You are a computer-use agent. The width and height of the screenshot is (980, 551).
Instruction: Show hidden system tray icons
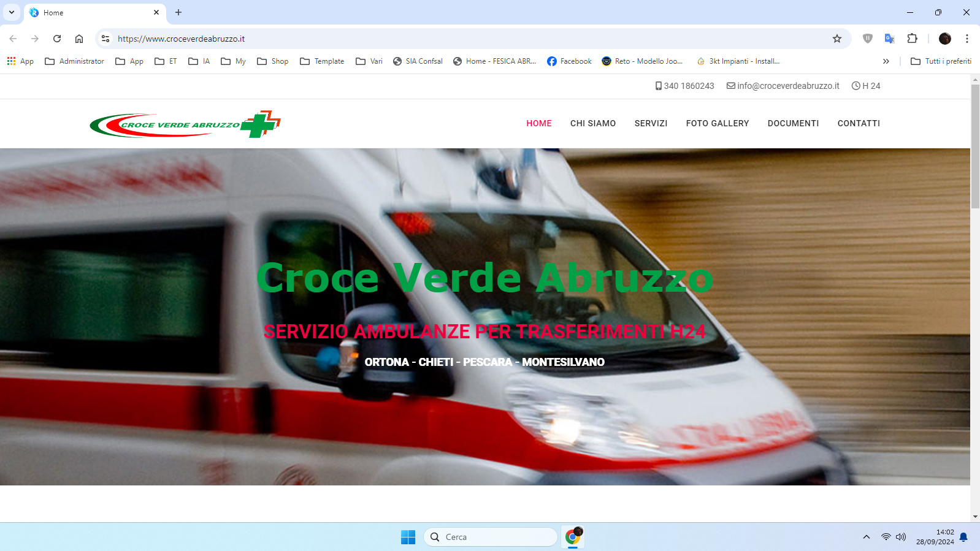867,537
